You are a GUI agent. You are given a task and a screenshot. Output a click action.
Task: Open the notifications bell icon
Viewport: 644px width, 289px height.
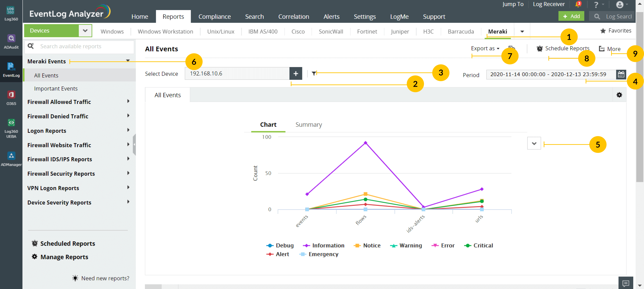(578, 4)
